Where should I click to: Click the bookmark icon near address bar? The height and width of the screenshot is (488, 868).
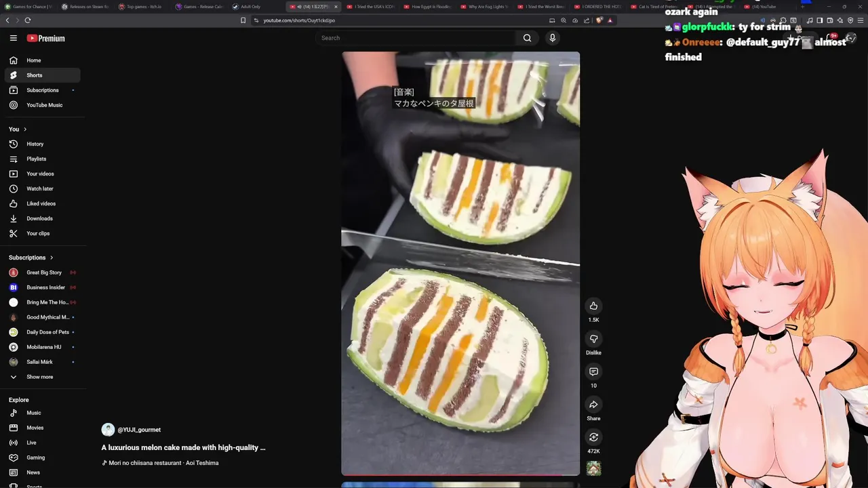pyautogui.click(x=243, y=20)
